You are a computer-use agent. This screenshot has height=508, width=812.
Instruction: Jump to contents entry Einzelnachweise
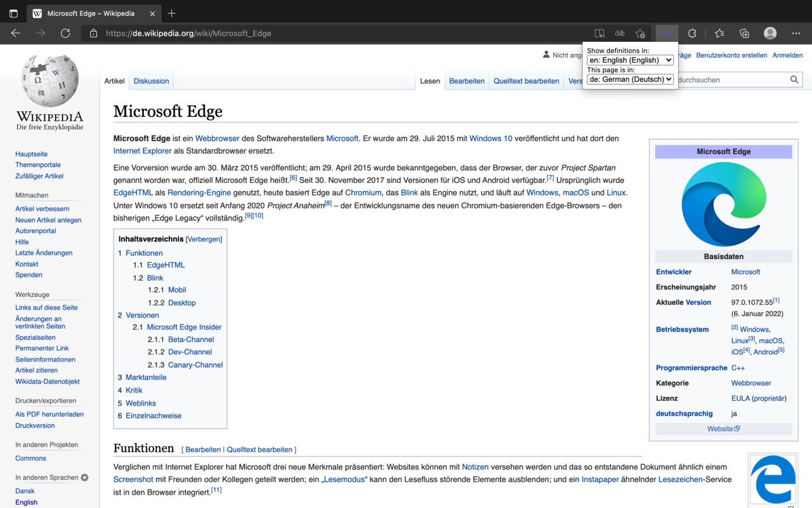click(154, 416)
